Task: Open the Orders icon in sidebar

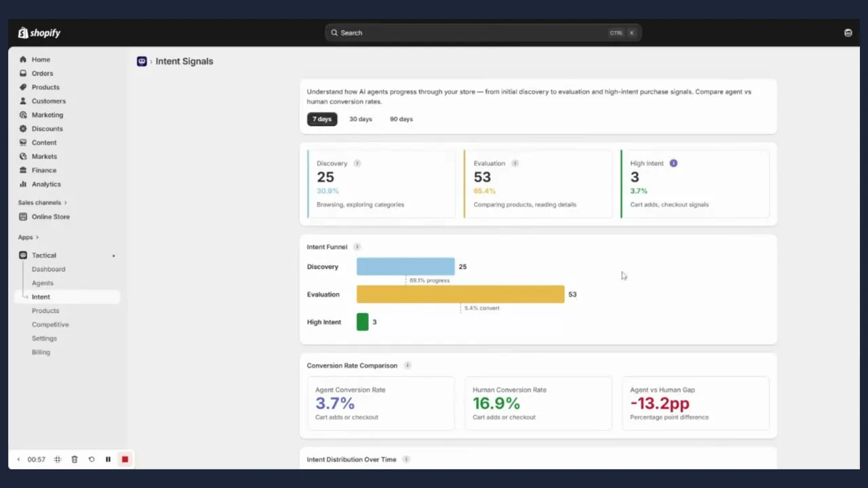Action: coord(23,73)
